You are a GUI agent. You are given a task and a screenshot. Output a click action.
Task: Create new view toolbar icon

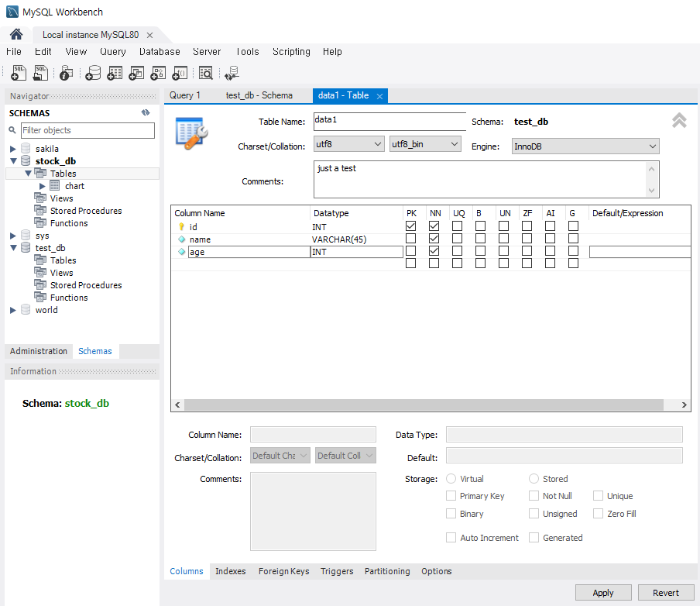[136, 73]
